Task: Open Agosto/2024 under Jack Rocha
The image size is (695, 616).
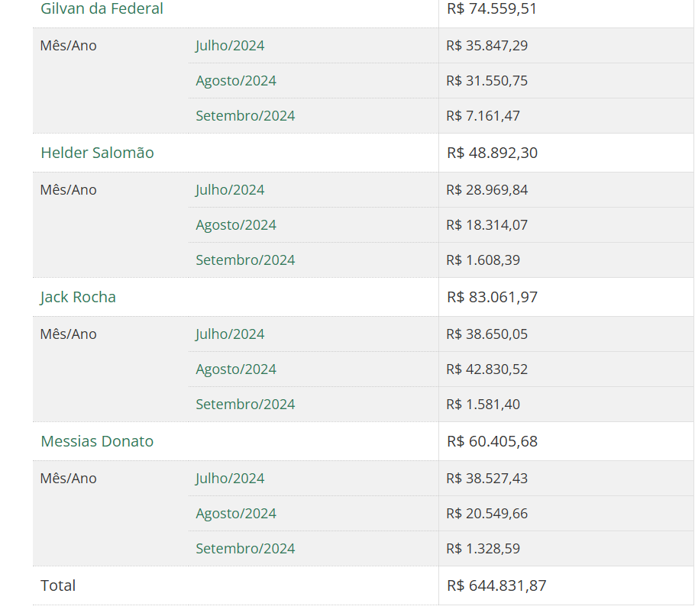Action: [236, 369]
